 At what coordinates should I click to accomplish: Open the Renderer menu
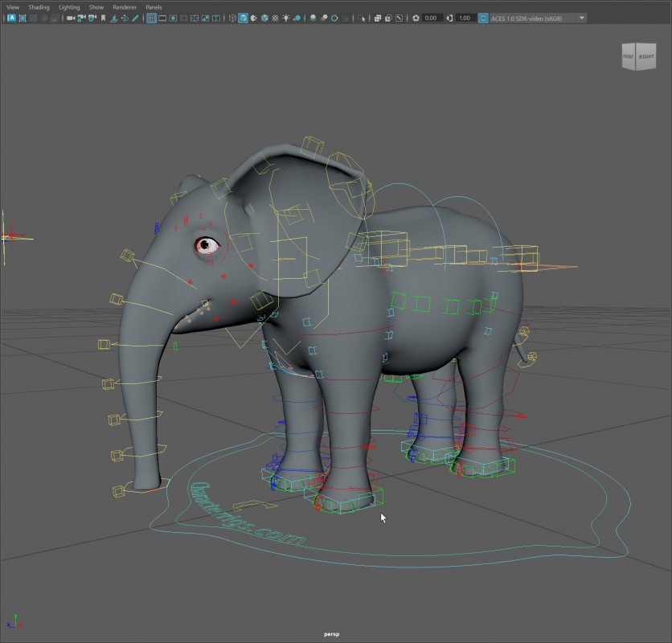(x=125, y=7)
